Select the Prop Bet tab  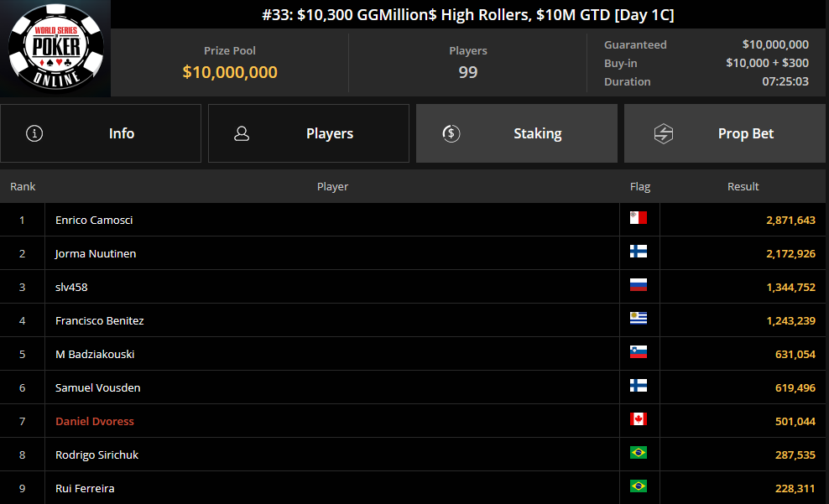(725, 133)
